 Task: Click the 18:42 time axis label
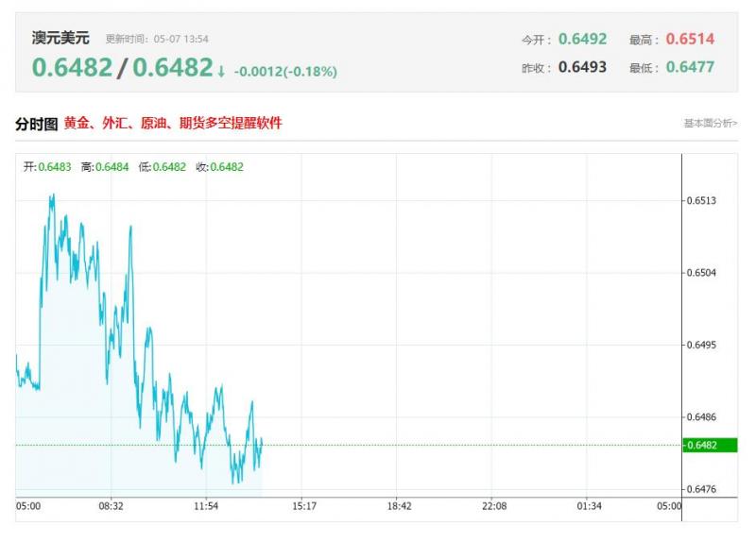pyautogui.click(x=399, y=506)
